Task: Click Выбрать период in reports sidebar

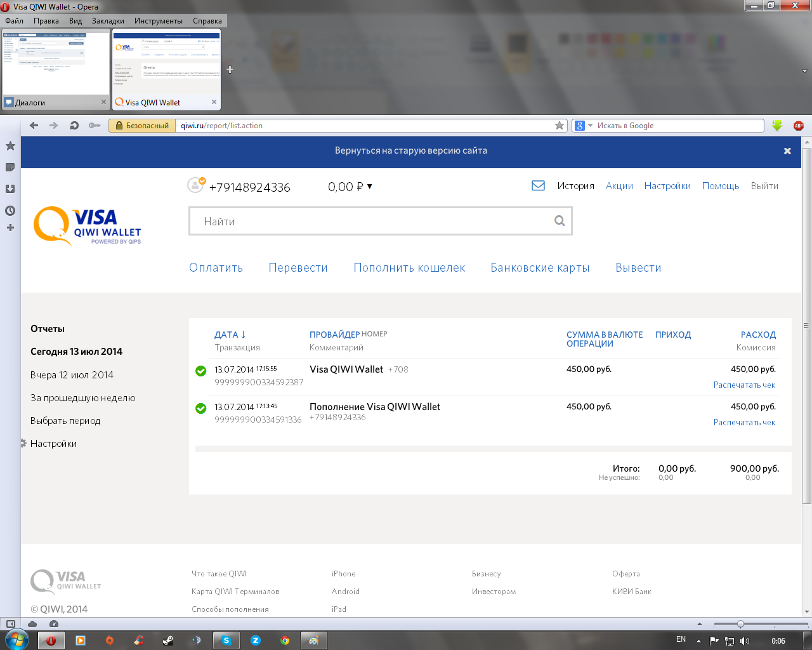Action: click(x=65, y=421)
